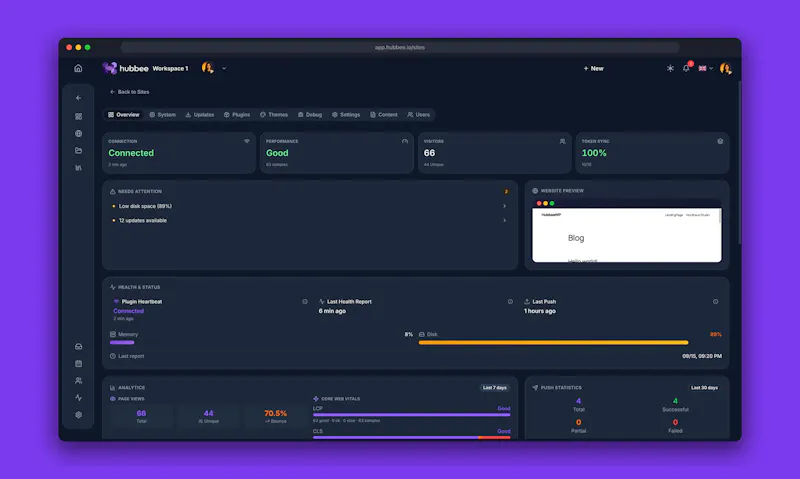Screen dimensions: 800x479
Task: Open language flag dropdown
Action: [706, 68]
